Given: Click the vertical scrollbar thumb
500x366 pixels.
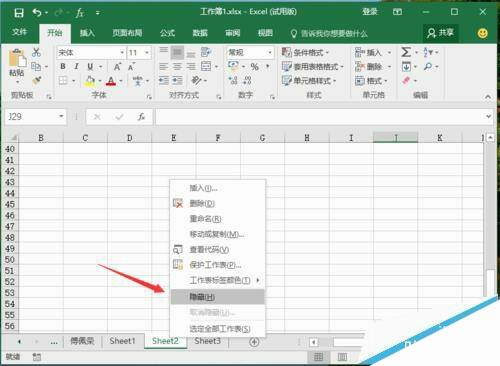Looking at the screenshot, I should 490,283.
